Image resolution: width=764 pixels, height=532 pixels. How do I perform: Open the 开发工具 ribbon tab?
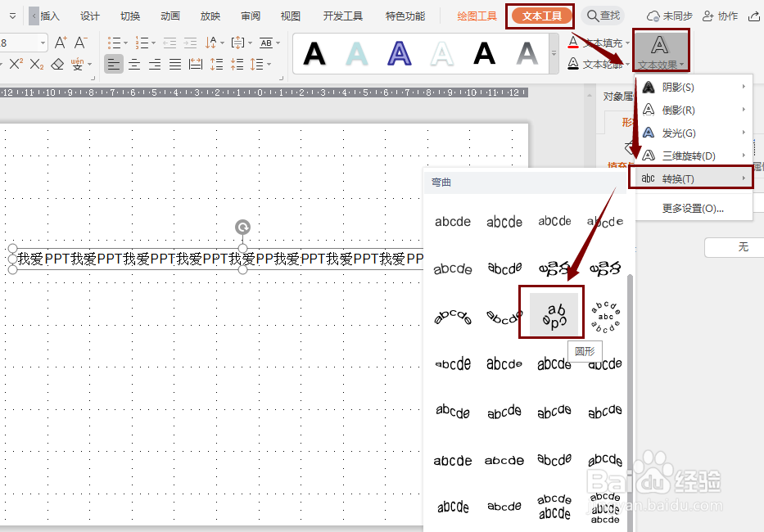(x=343, y=16)
